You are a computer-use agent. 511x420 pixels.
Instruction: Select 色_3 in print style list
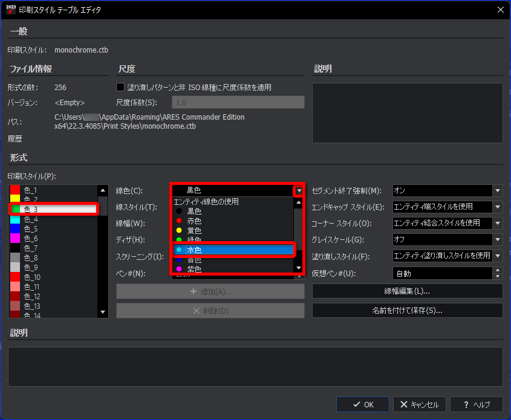coord(54,209)
